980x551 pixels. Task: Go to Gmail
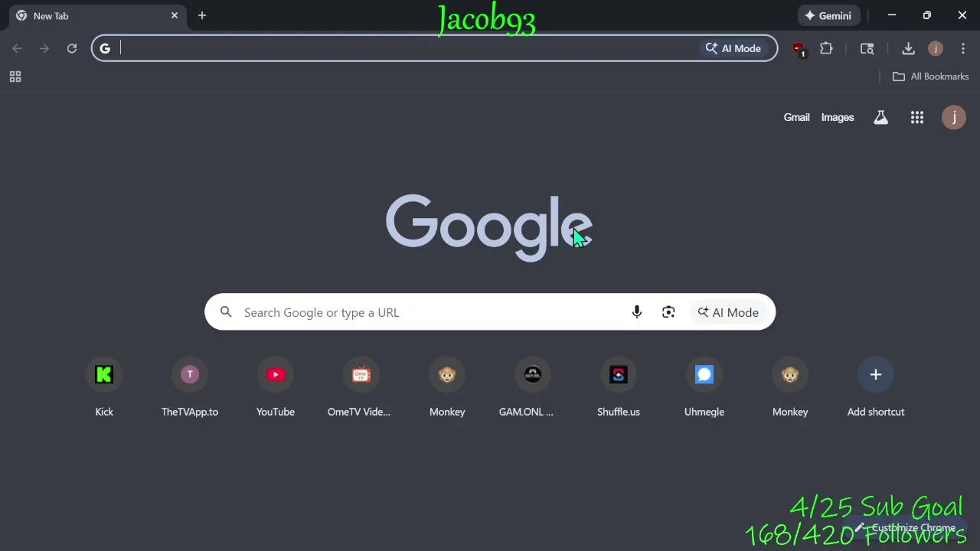[x=796, y=117]
